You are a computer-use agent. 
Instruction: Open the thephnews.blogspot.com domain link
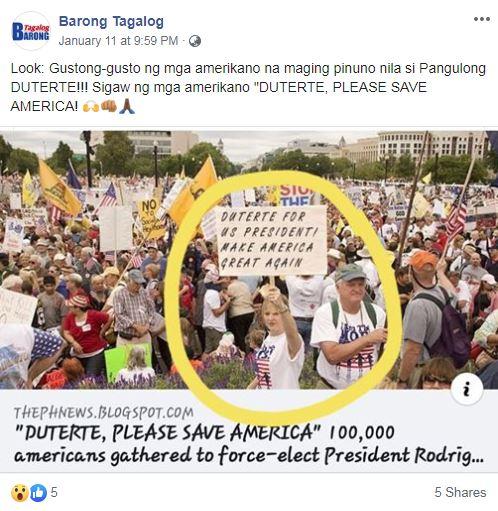(x=103, y=413)
